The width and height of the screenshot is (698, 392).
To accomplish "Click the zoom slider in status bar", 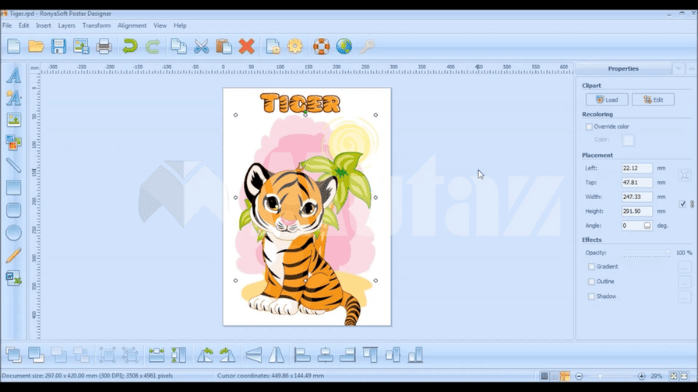I will [610, 376].
